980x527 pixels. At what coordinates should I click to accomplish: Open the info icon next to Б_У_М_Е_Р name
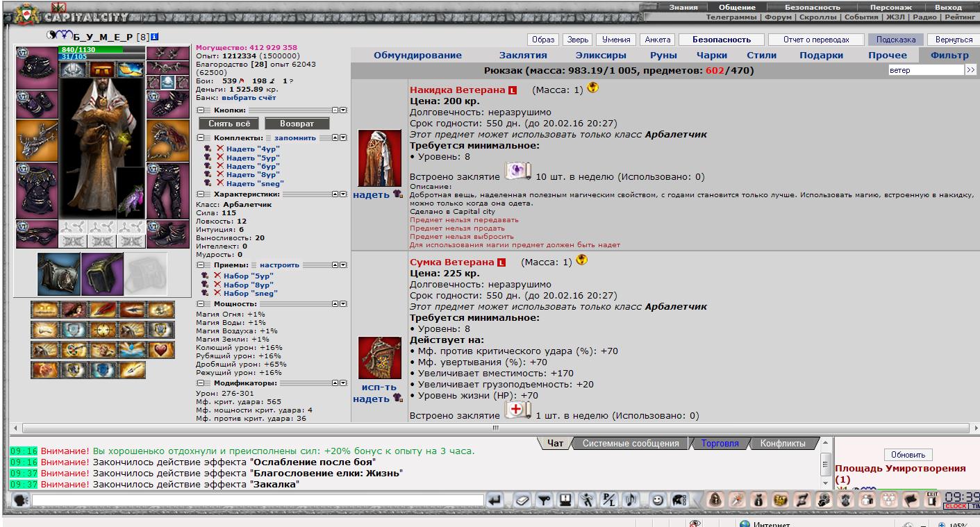(x=155, y=37)
